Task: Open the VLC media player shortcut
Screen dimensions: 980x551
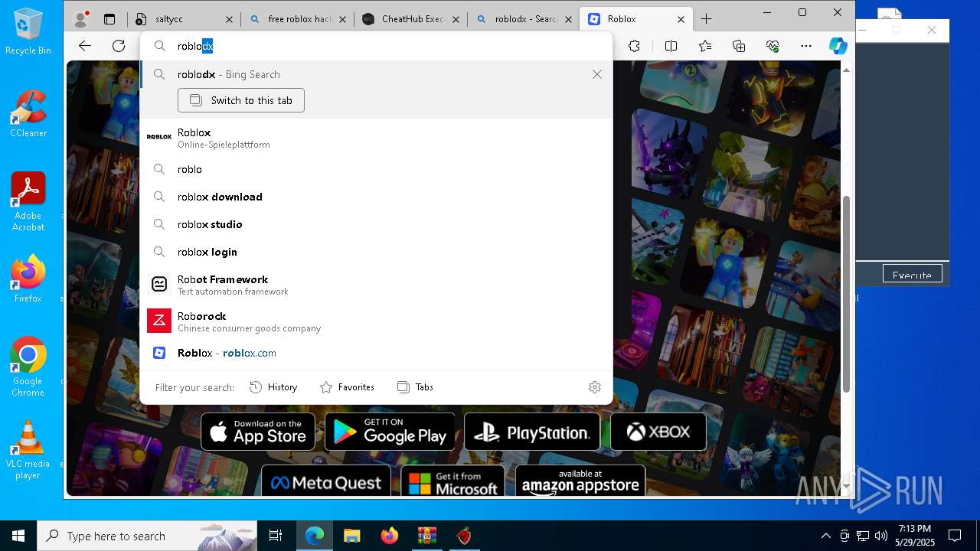Action: (28, 449)
